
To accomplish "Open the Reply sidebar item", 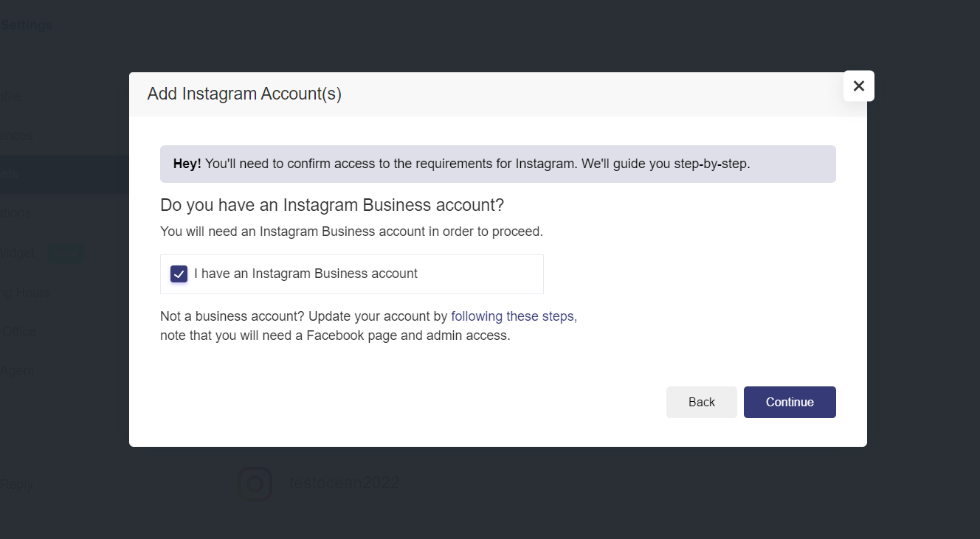I will tap(17, 485).
